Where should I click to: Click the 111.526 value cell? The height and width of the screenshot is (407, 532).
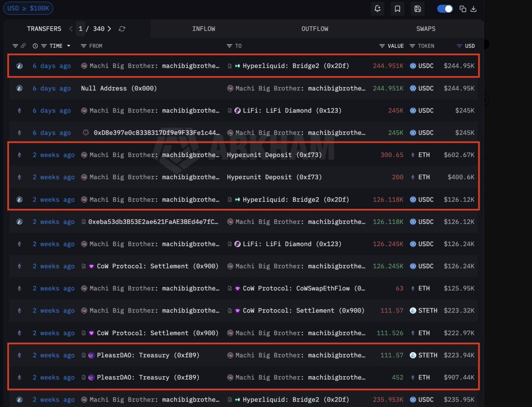click(390, 333)
